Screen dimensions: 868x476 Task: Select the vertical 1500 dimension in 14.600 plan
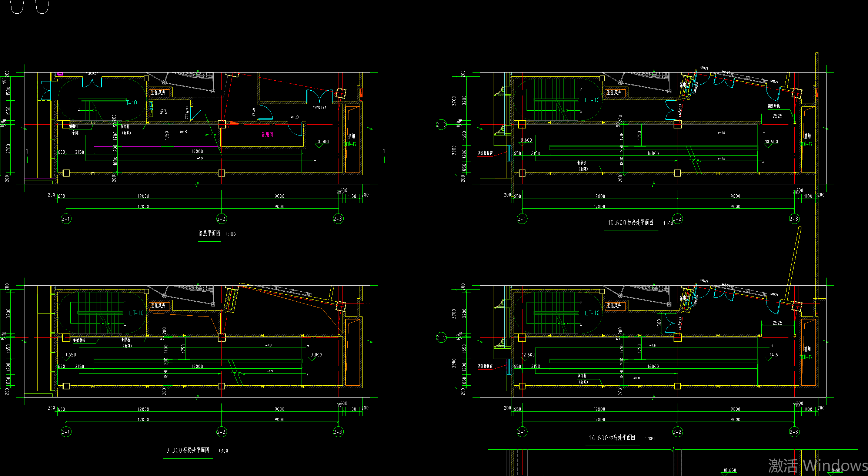659,323
